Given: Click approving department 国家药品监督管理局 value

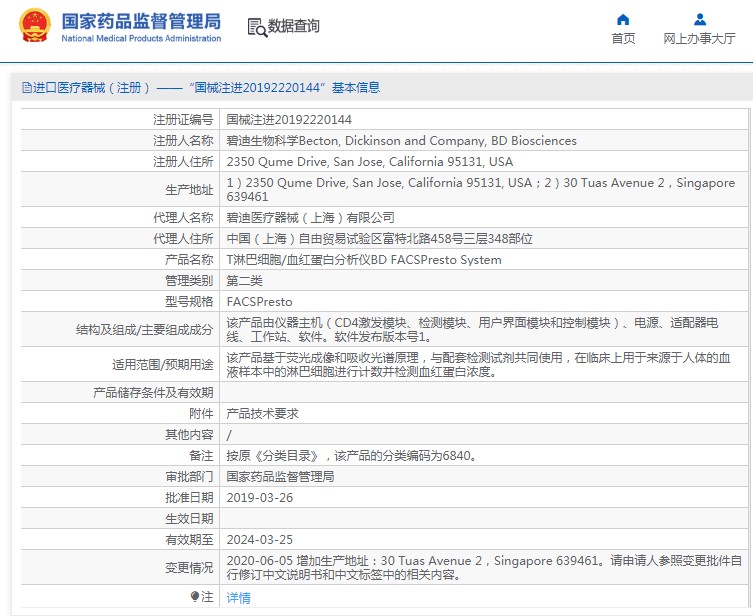Looking at the screenshot, I should coord(280,477).
